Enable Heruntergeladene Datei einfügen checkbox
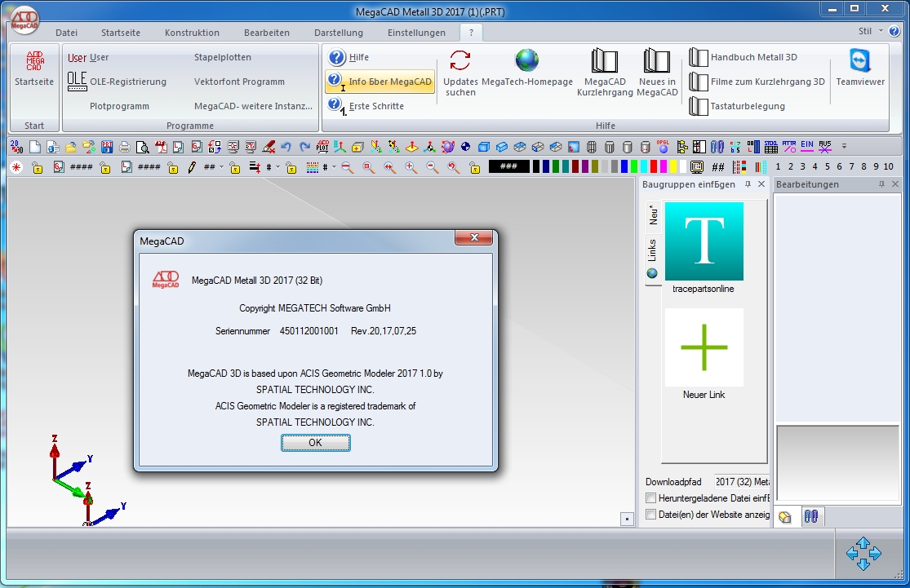 [651, 498]
